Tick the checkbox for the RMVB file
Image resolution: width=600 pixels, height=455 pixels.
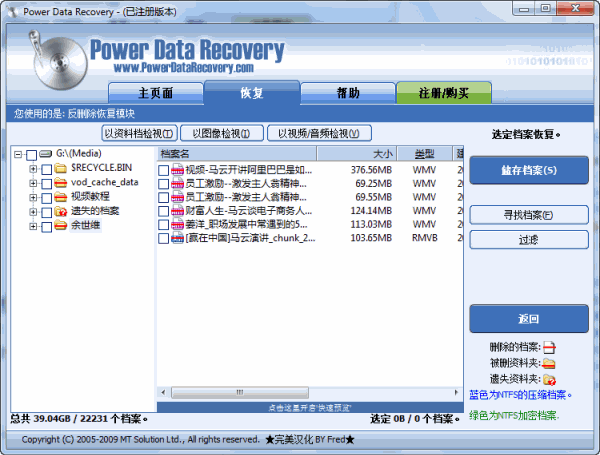[164, 239]
